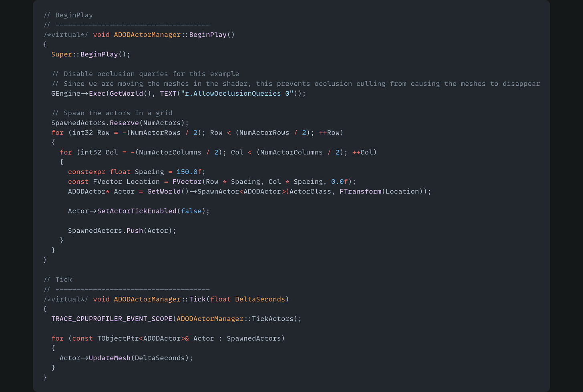
Task: Click 'NumActorRows' in the Row loop initializer
Action: coord(155,133)
